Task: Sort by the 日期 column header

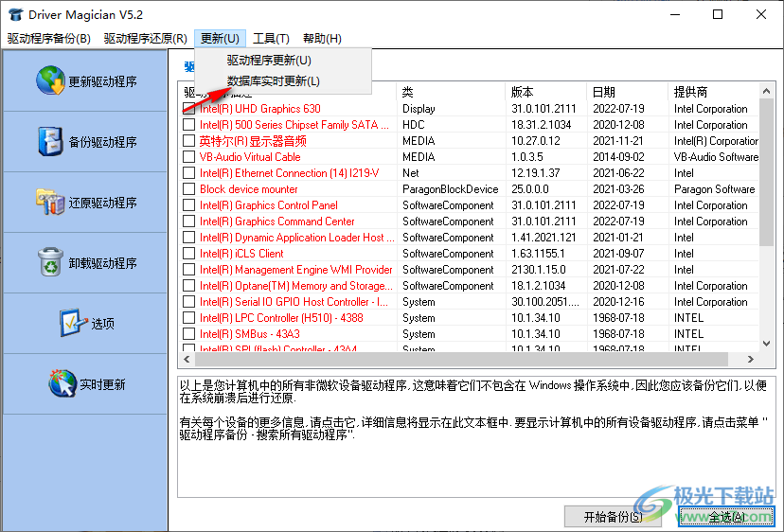Action: coord(628,92)
